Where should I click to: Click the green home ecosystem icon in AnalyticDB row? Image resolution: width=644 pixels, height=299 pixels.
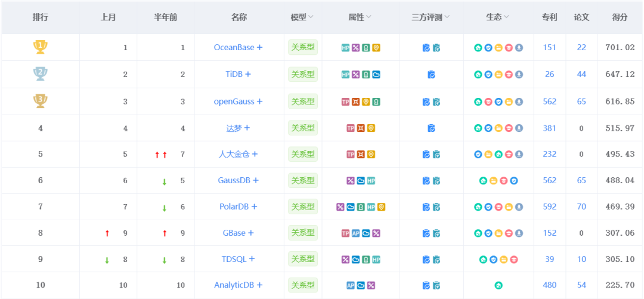coord(499,285)
